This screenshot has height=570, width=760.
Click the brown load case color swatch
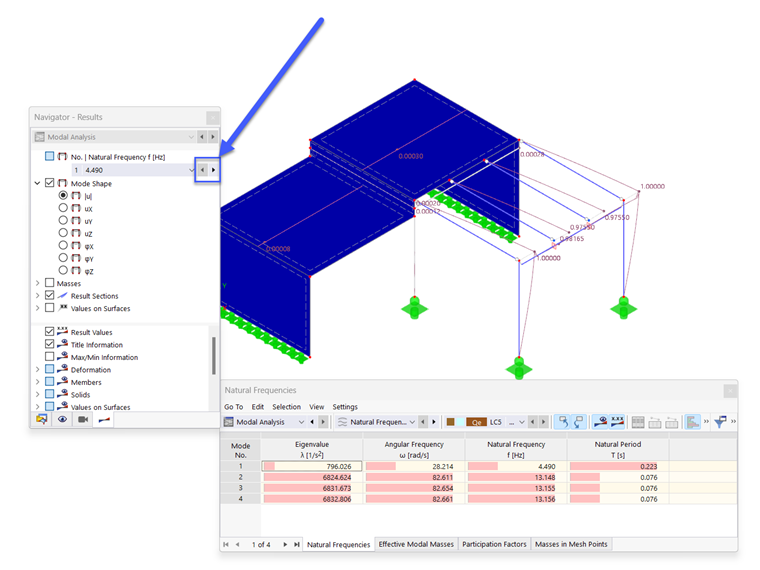click(x=450, y=422)
